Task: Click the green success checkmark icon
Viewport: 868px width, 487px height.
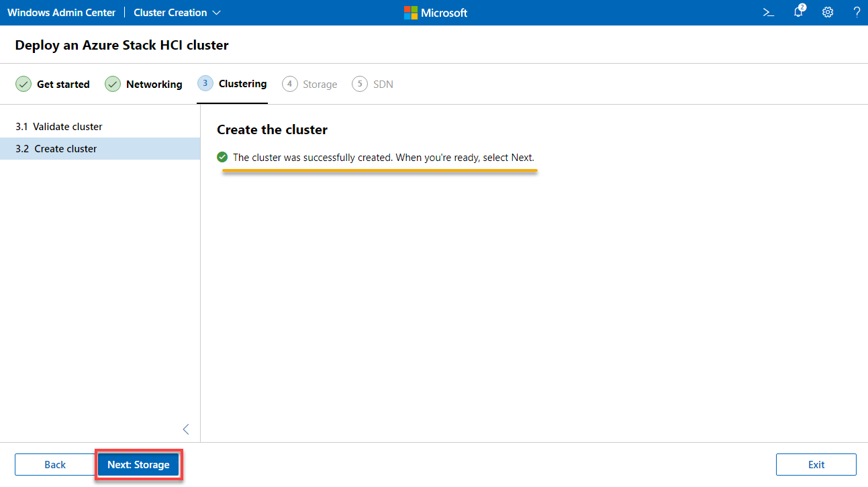Action: coord(222,158)
